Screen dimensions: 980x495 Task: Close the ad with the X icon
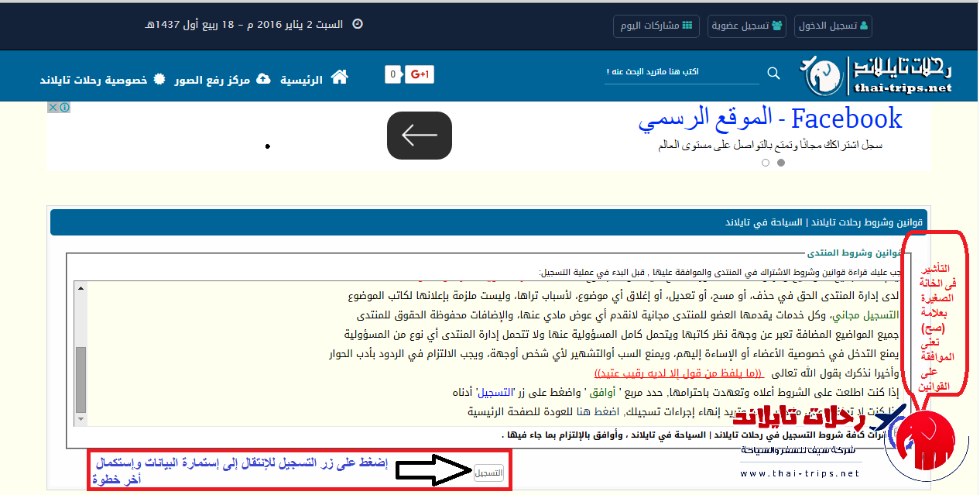(x=53, y=108)
